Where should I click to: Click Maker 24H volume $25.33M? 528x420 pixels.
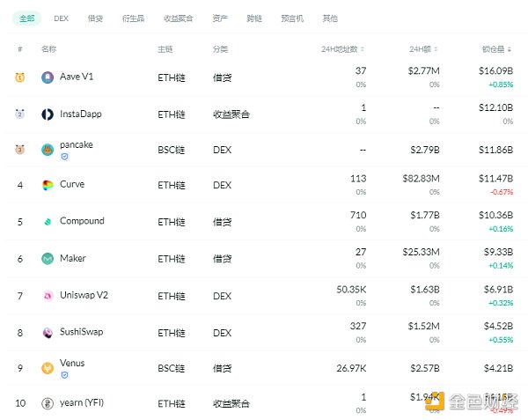click(421, 252)
